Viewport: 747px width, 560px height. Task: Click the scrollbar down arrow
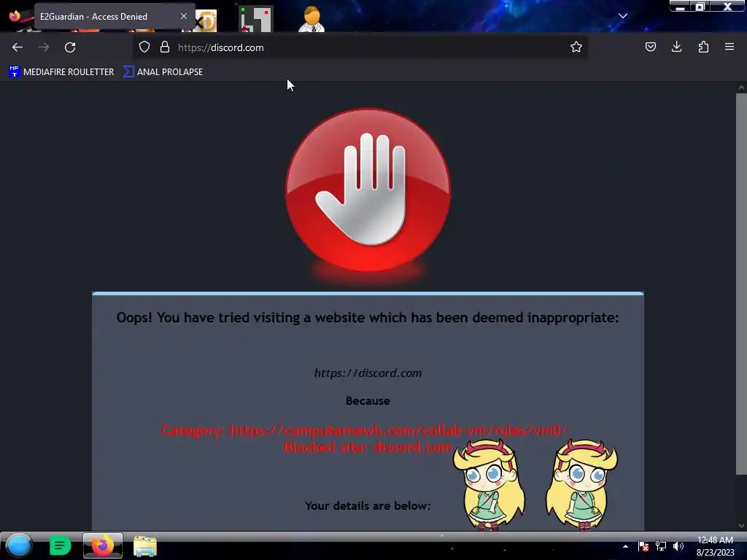(x=741, y=526)
